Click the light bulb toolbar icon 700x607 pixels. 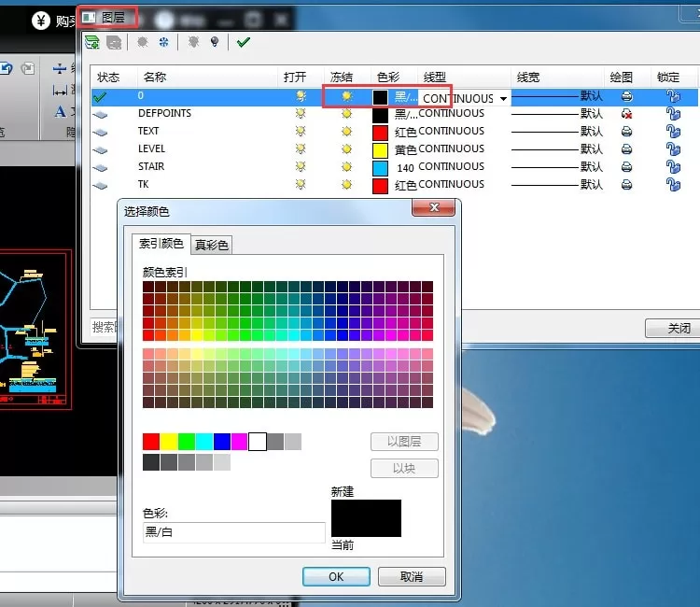(215, 42)
